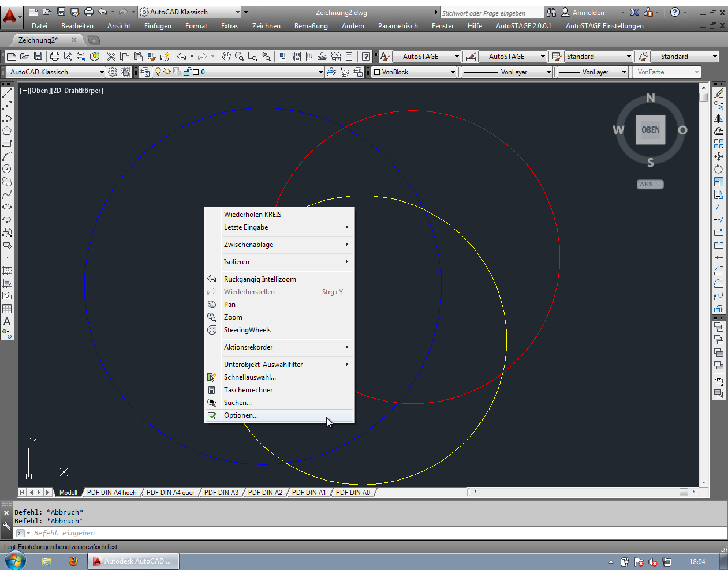The height and width of the screenshot is (570, 728).
Task: Choose the Circle draw tool
Action: coord(7,169)
